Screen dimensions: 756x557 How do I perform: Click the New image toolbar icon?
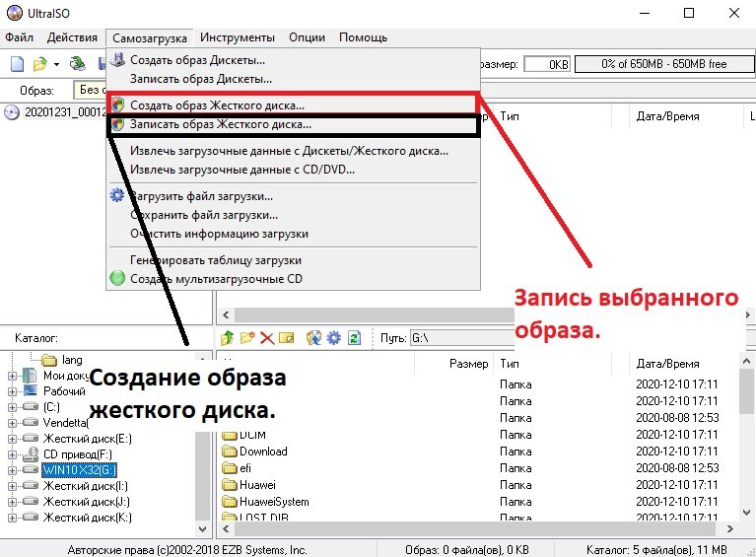18,64
